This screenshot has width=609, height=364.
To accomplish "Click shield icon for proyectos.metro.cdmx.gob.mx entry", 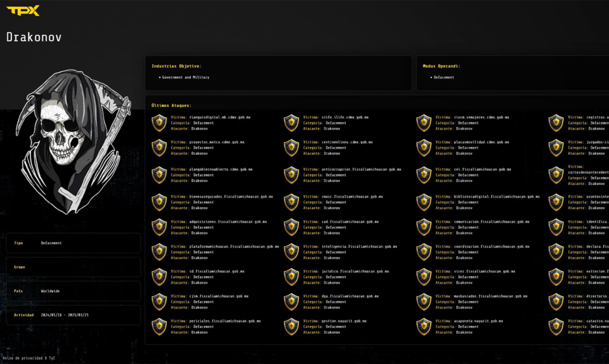I will point(159,148).
